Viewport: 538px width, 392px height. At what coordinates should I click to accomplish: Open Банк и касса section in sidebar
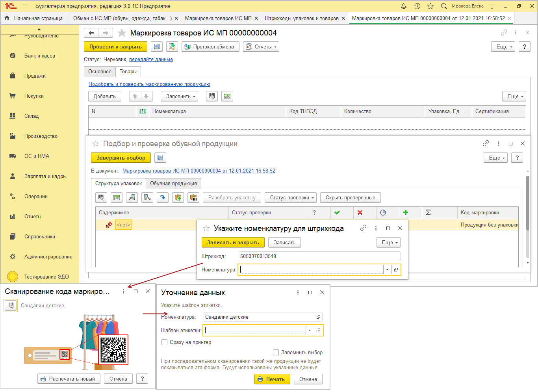40,56
